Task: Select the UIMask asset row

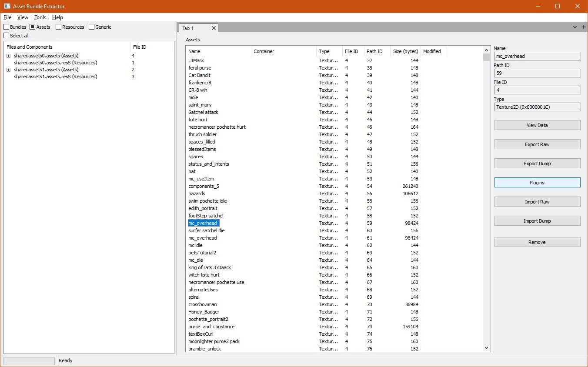Action: 196,60
